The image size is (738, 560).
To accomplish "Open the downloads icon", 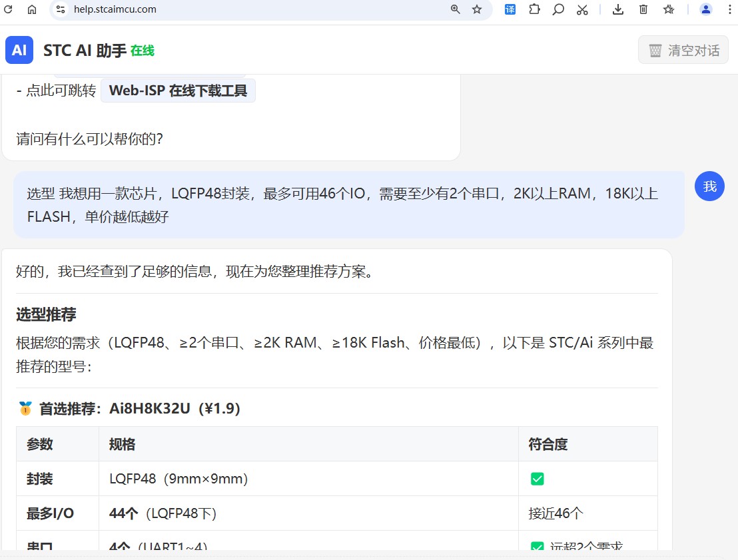I will click(x=618, y=9).
